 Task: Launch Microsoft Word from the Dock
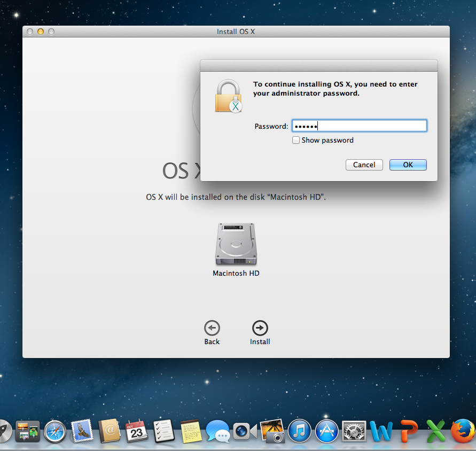click(x=381, y=431)
